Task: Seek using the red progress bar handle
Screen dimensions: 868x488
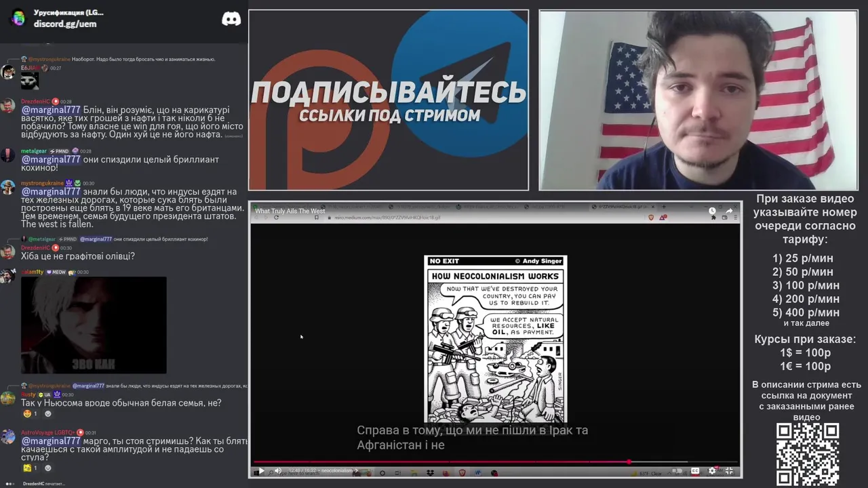Action: point(629,462)
